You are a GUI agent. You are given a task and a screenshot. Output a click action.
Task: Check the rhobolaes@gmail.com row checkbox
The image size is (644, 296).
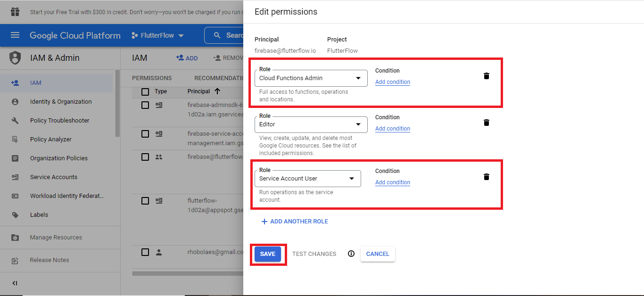tap(145, 252)
